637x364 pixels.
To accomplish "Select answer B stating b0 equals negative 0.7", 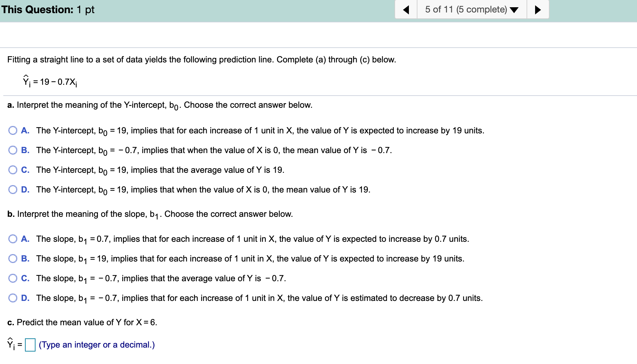I will [13, 150].
